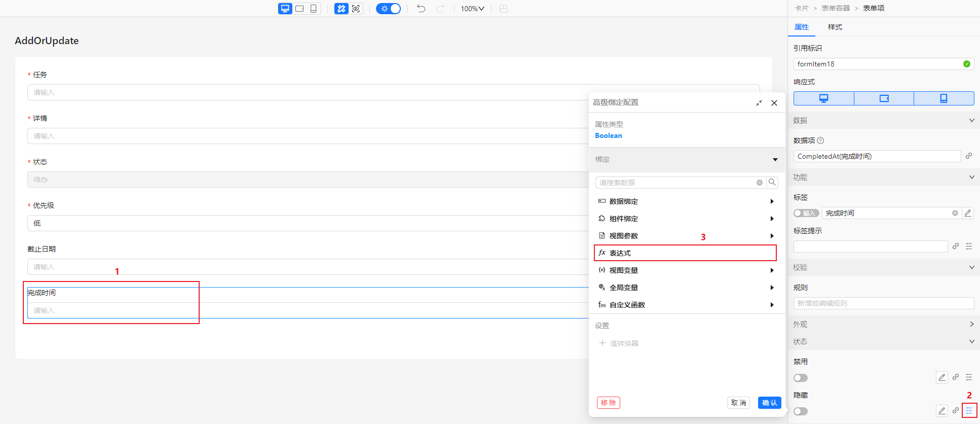Screen dimensions: 980x424
Task: Click the link icon in 隐藏 row
Action: click(956, 410)
